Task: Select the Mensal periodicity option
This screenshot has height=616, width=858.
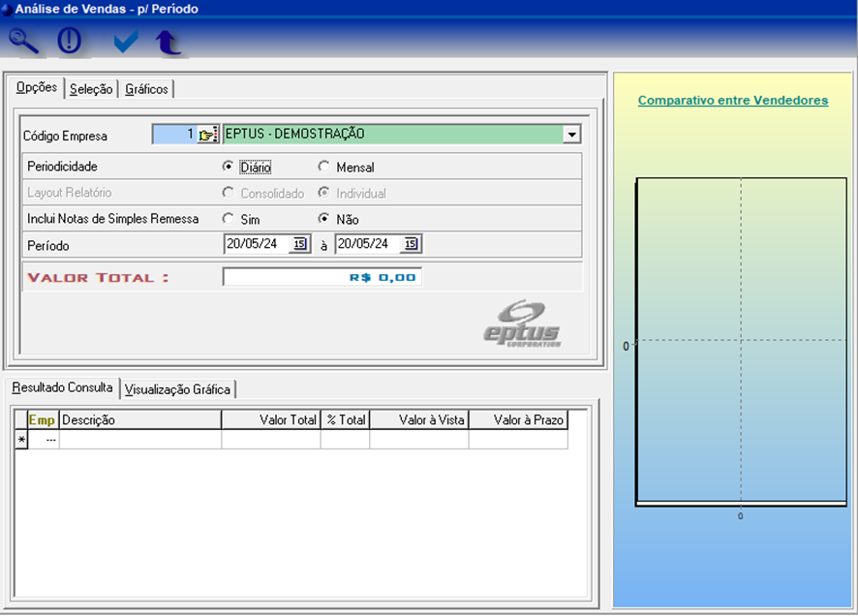Action: pyautogui.click(x=323, y=167)
